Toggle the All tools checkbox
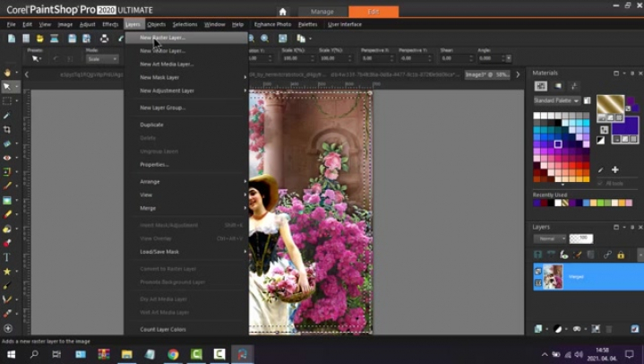The height and width of the screenshot is (364, 644). tap(600, 183)
